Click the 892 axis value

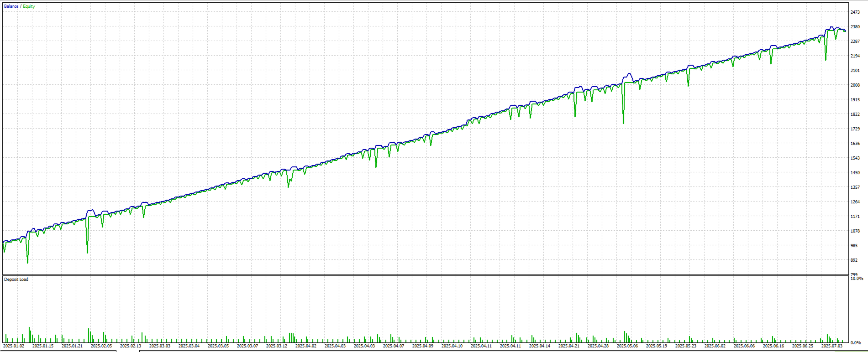(854, 260)
